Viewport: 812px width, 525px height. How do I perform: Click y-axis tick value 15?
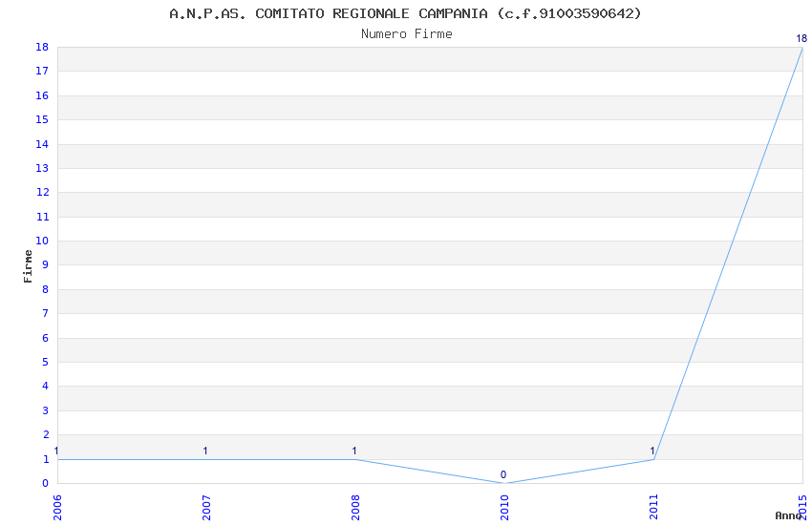42,120
